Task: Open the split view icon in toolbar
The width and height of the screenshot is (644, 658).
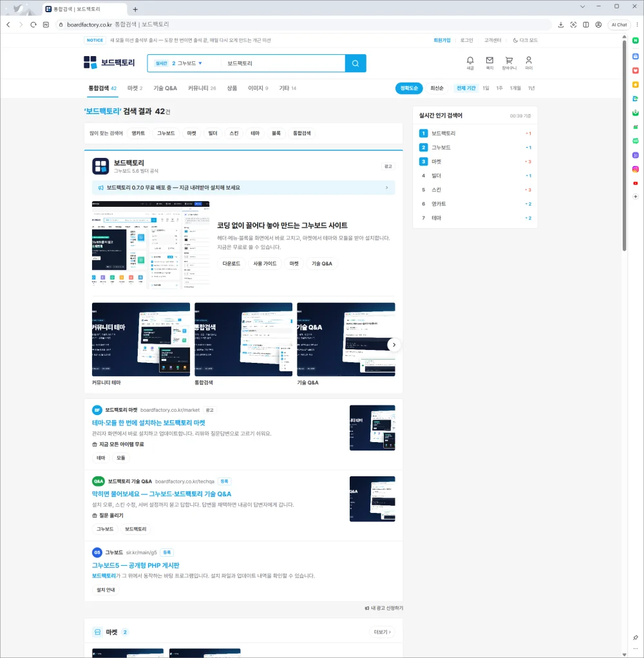Action: click(586, 24)
